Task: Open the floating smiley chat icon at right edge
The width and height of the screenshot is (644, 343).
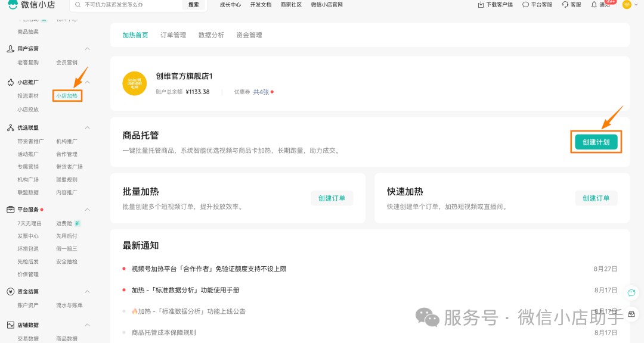Action: coord(631,292)
